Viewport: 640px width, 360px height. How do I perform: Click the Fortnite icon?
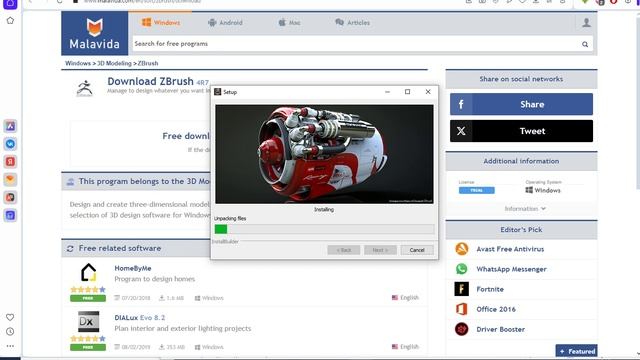(x=462, y=289)
